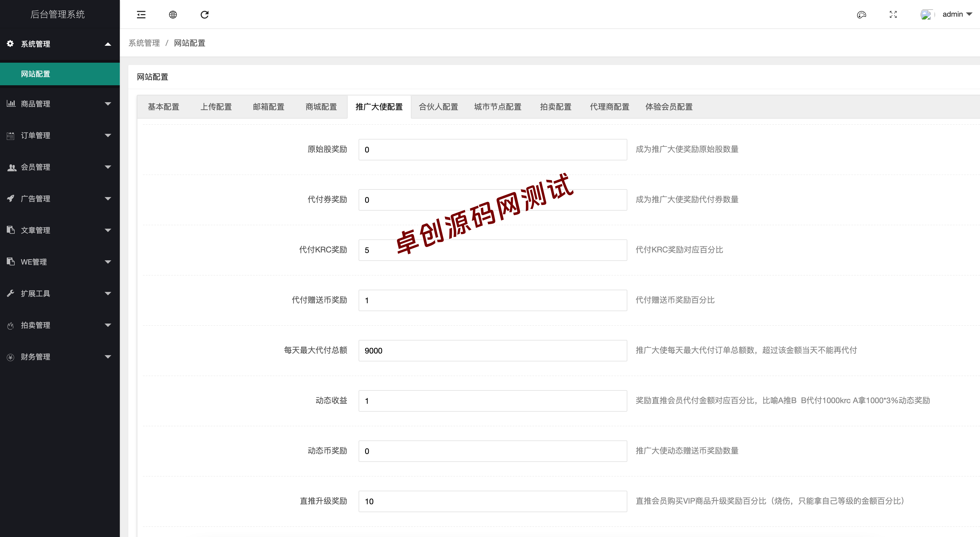
Task: Click the yen icon beside 财务管理
Action: [10, 357]
